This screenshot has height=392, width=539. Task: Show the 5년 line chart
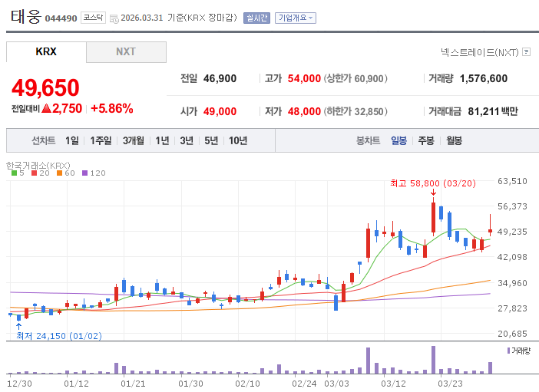pyautogui.click(x=211, y=140)
